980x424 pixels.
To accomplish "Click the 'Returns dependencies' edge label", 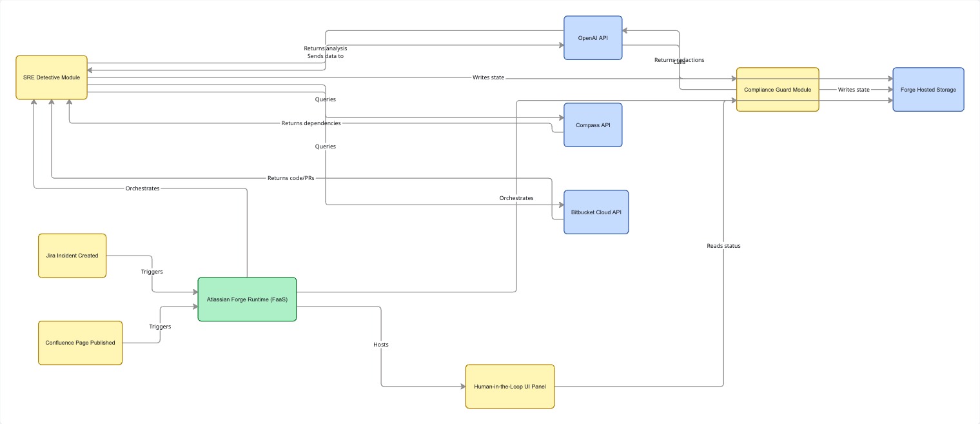I will coord(311,123).
